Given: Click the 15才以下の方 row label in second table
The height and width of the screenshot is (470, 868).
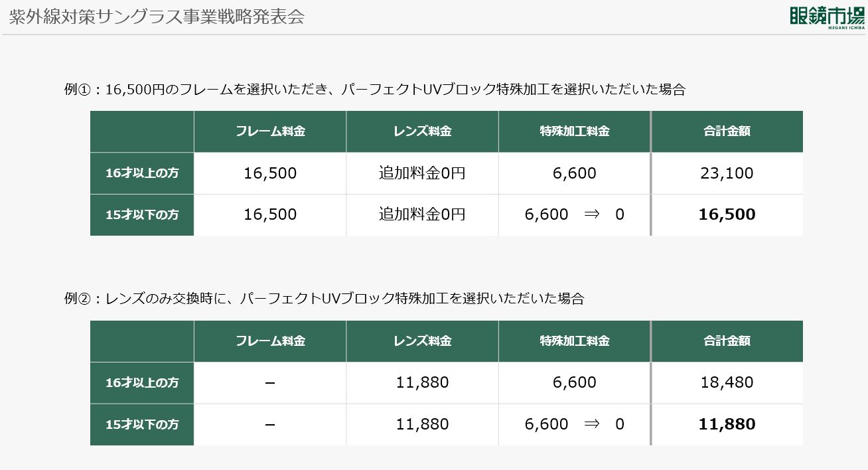Looking at the screenshot, I should point(142,425).
